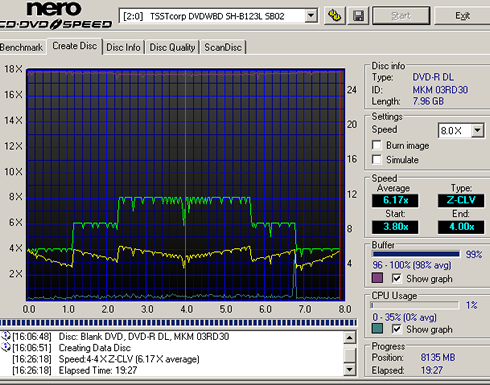Uncheck Buffer Show graph checkbox
This screenshot has height=385, width=490.
396,278
